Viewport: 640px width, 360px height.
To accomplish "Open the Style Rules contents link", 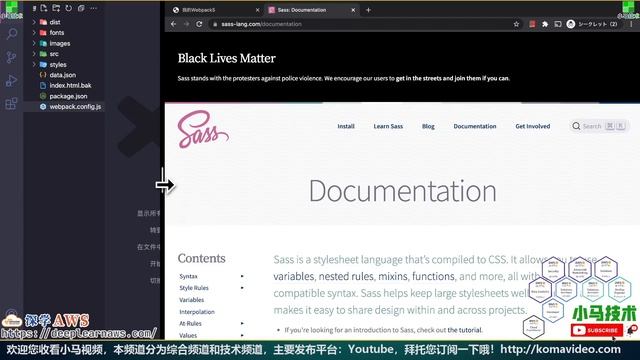I will point(194,288).
